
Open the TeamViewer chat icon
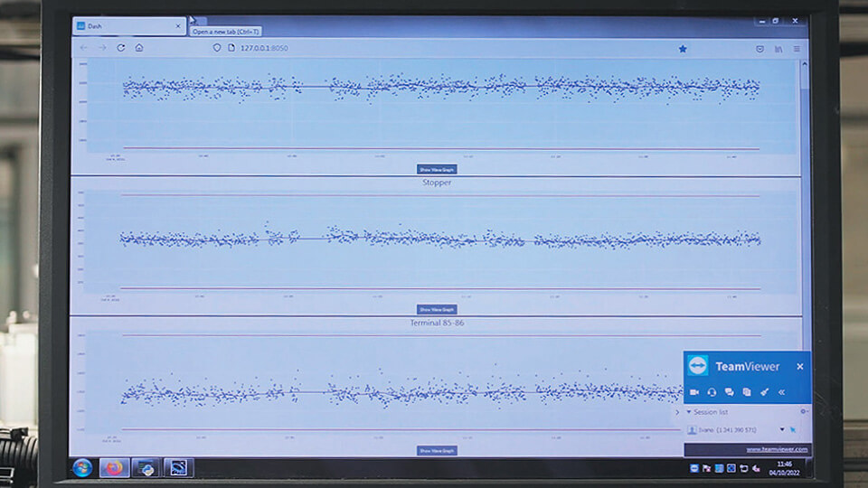(x=729, y=391)
